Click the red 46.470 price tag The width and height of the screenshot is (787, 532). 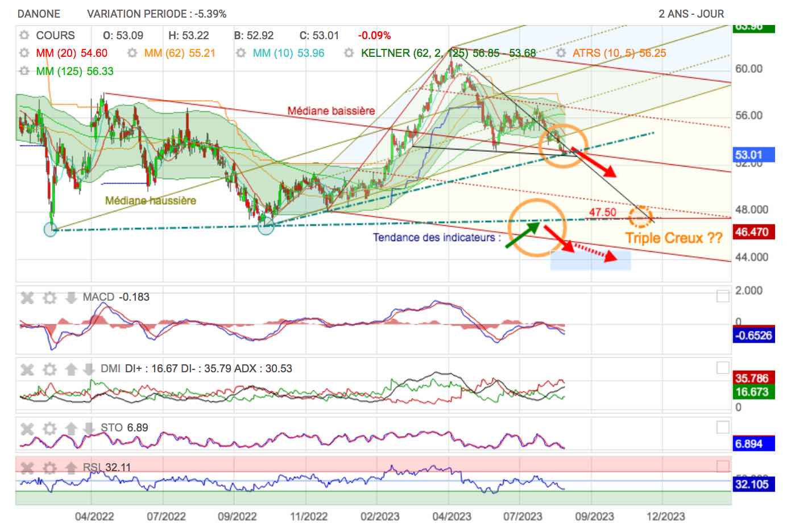click(753, 232)
